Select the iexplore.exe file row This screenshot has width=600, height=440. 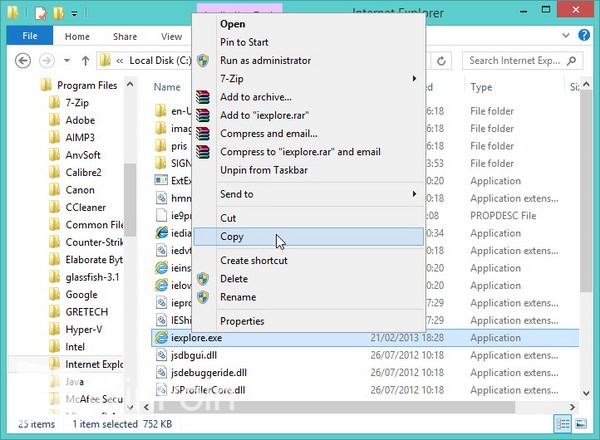coord(365,338)
